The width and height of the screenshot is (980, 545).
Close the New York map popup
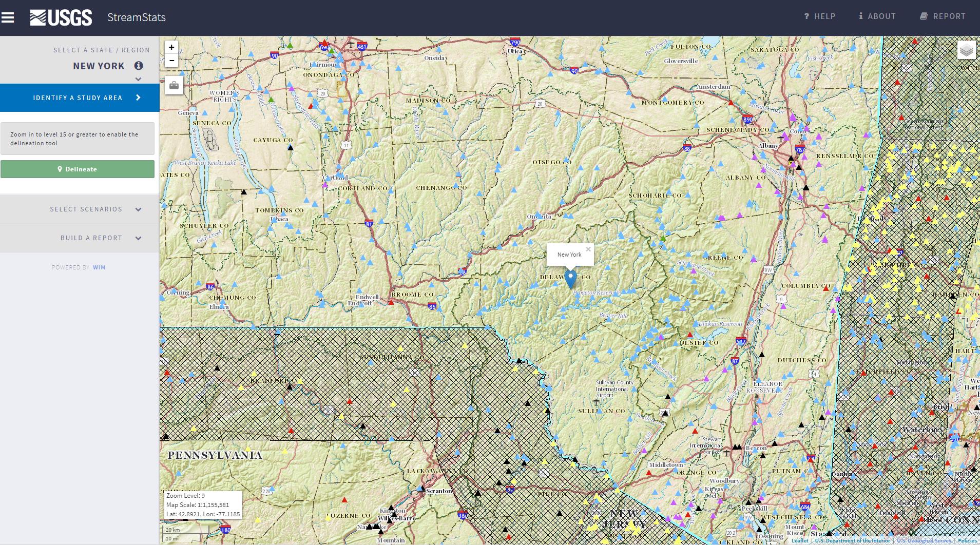588,249
